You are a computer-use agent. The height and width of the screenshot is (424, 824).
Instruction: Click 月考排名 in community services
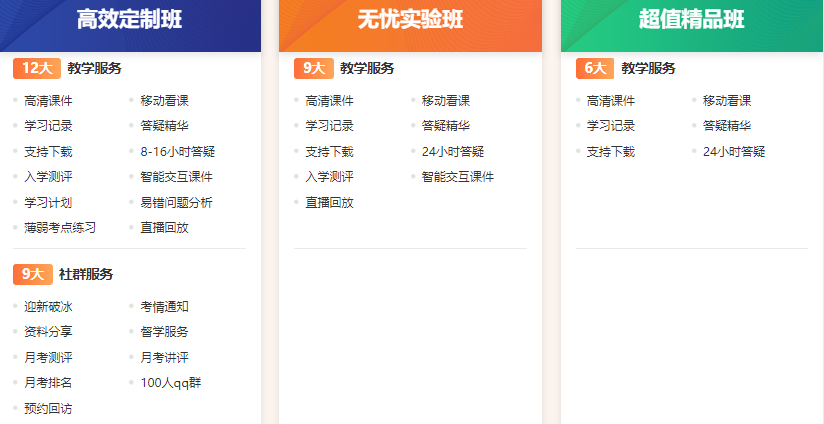48,383
